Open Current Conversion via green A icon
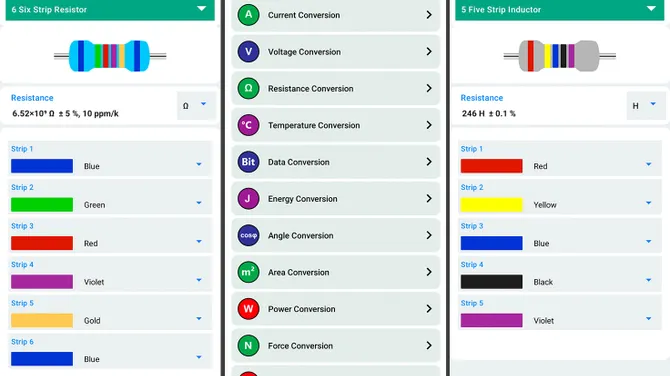 (x=248, y=15)
